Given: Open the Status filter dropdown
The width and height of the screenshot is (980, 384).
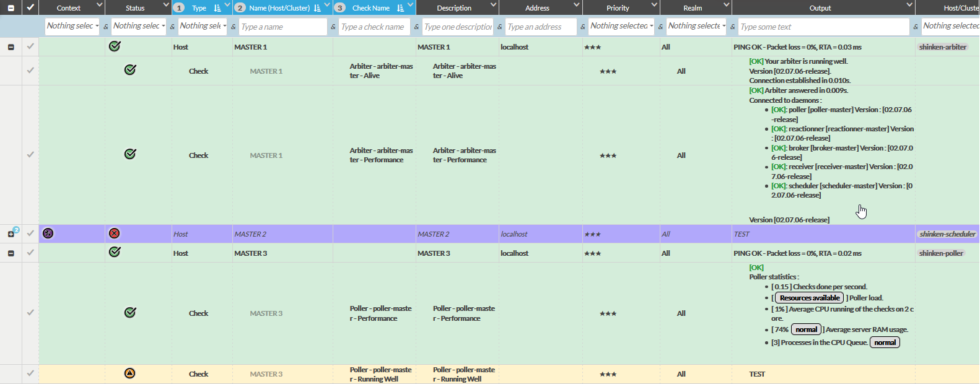Looking at the screenshot, I should [x=139, y=26].
